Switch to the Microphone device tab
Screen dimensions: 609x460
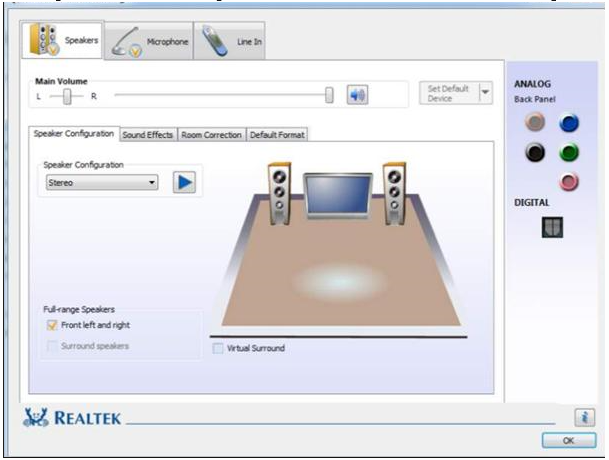click(x=149, y=41)
